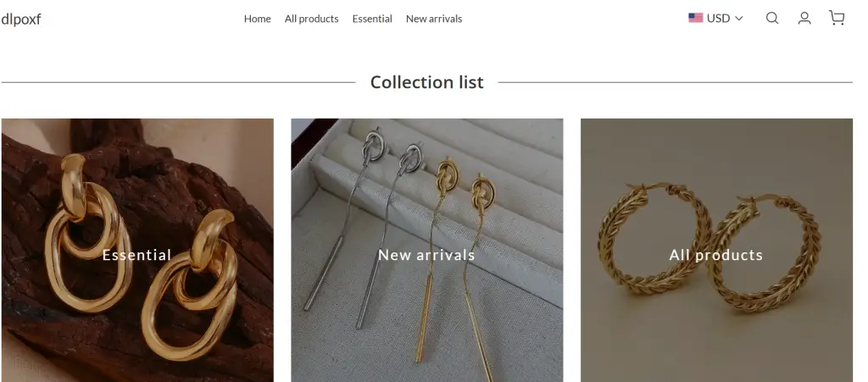
Task: Go to the Home menu item
Action: pyautogui.click(x=257, y=19)
